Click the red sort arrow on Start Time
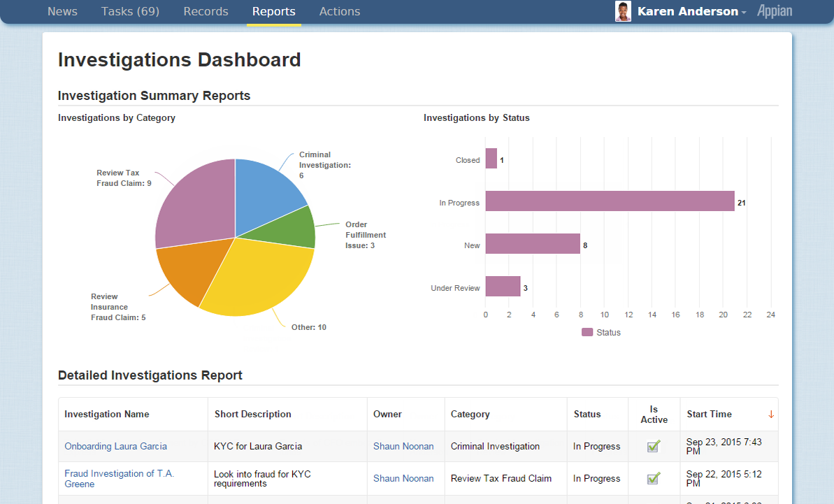 [x=771, y=415]
